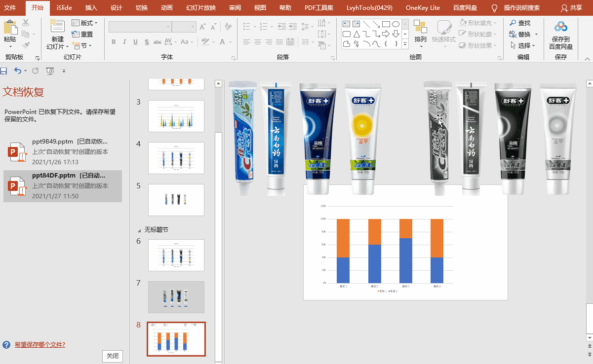Toggle Underline formatting
The width and height of the screenshot is (593, 364).
(x=135, y=42)
